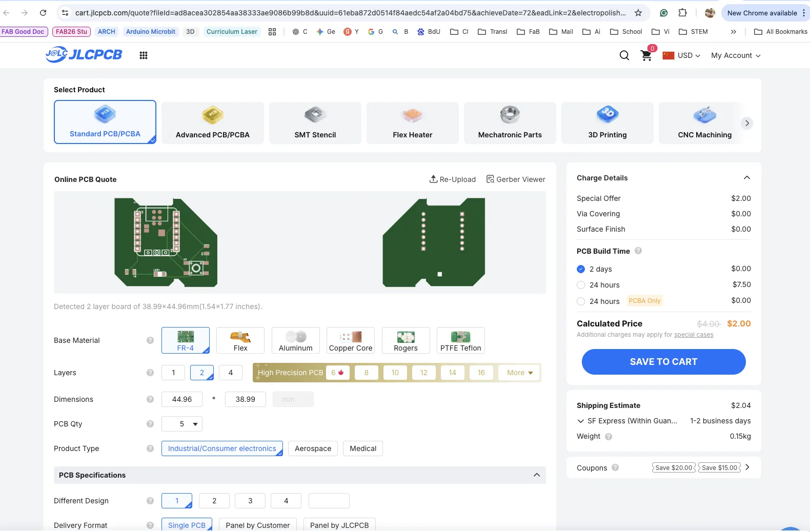Switch to the 3D Printing product
Screen dimensions: 810x532
[x=607, y=123]
